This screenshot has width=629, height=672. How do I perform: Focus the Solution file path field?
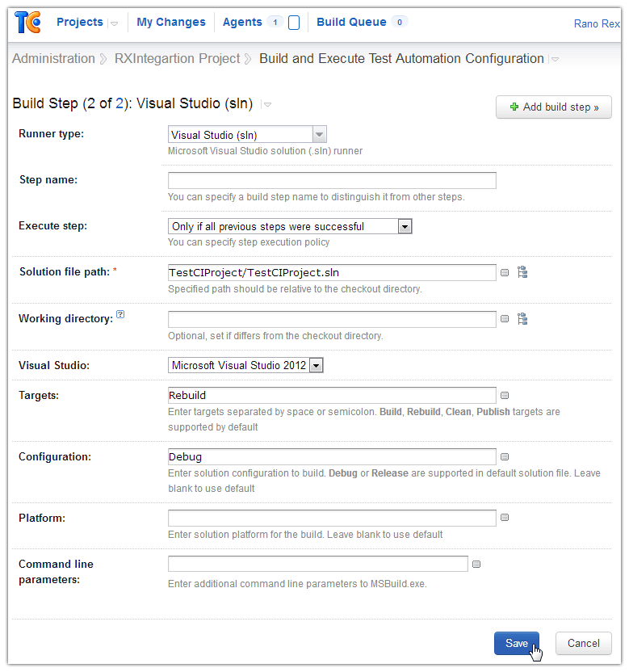[332, 272]
